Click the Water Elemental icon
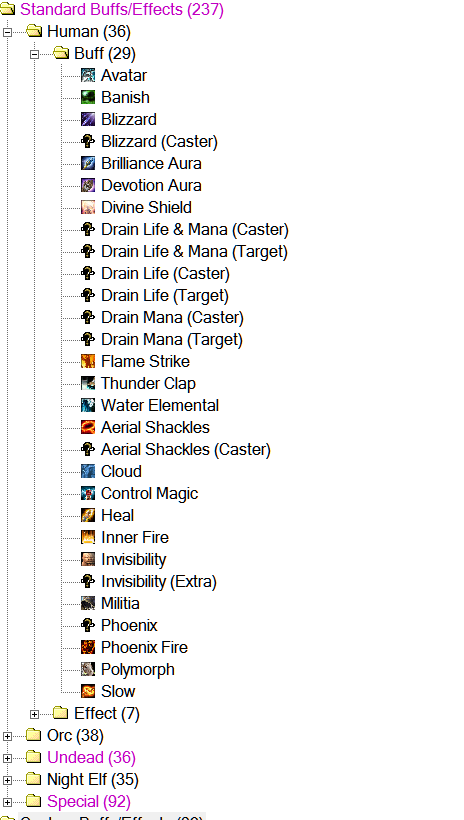The image size is (464, 820). tap(88, 405)
